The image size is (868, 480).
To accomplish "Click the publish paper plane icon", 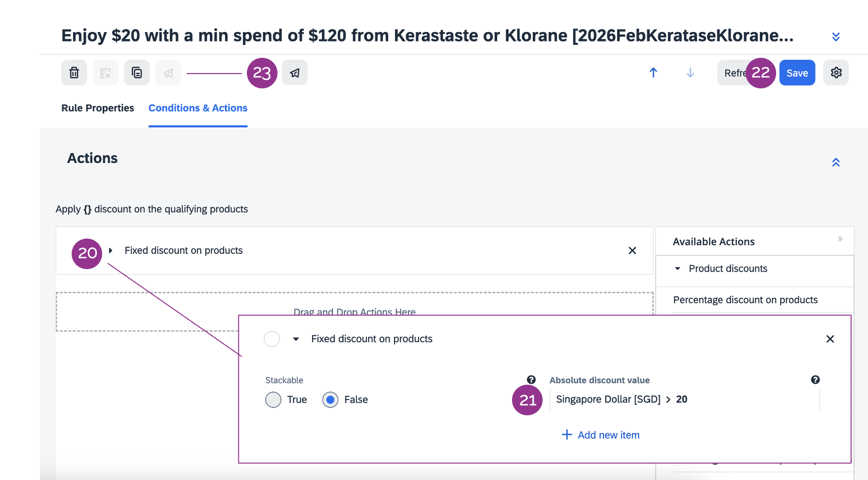I will tap(295, 73).
